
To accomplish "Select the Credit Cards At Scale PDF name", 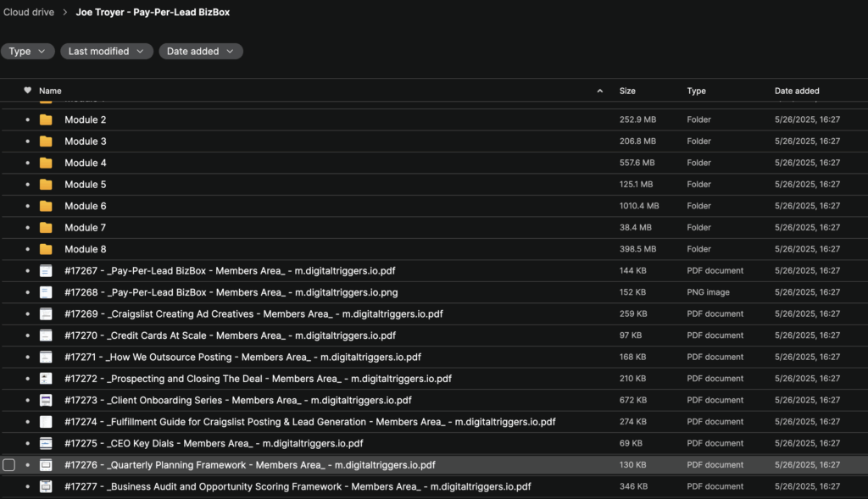I will (x=231, y=335).
